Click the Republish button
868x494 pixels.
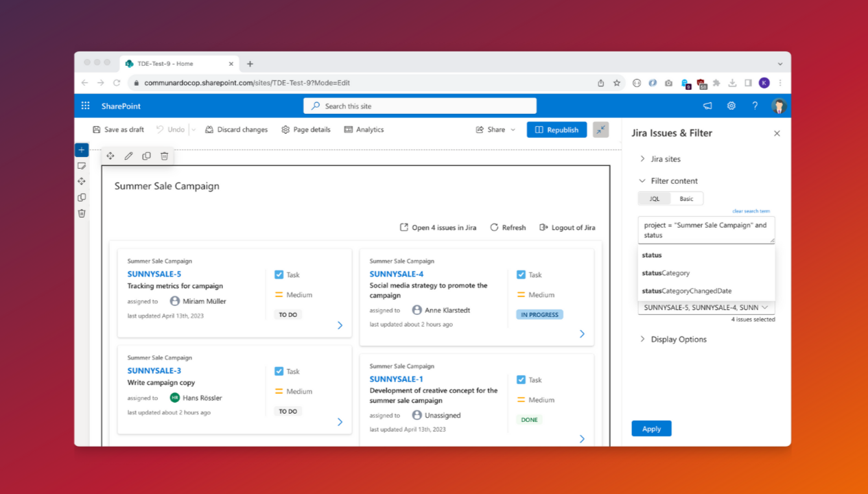point(556,130)
